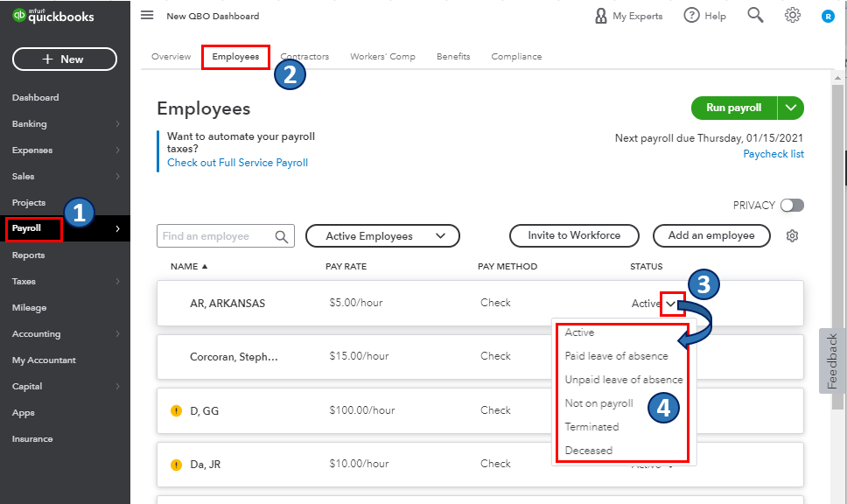Screen dimensions: 847x504
Task: Click the warning icon beside D, GG
Action: [176, 410]
